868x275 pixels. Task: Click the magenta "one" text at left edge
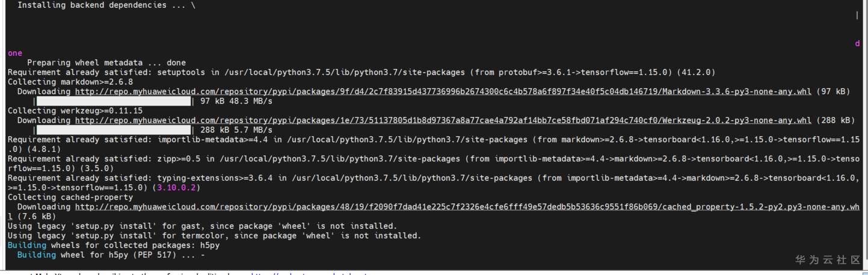15,53
